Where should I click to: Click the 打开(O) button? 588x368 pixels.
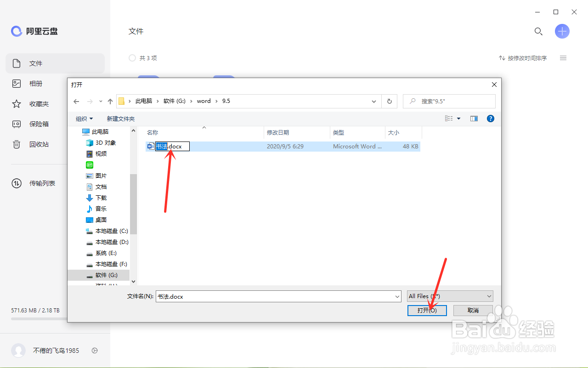(427, 311)
